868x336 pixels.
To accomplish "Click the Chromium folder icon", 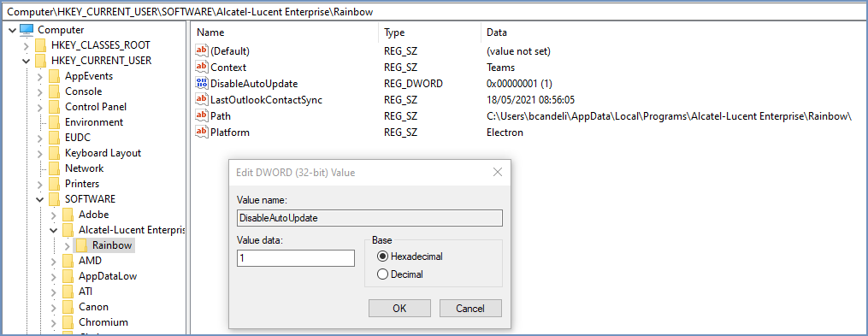I will pyautogui.click(x=68, y=322).
